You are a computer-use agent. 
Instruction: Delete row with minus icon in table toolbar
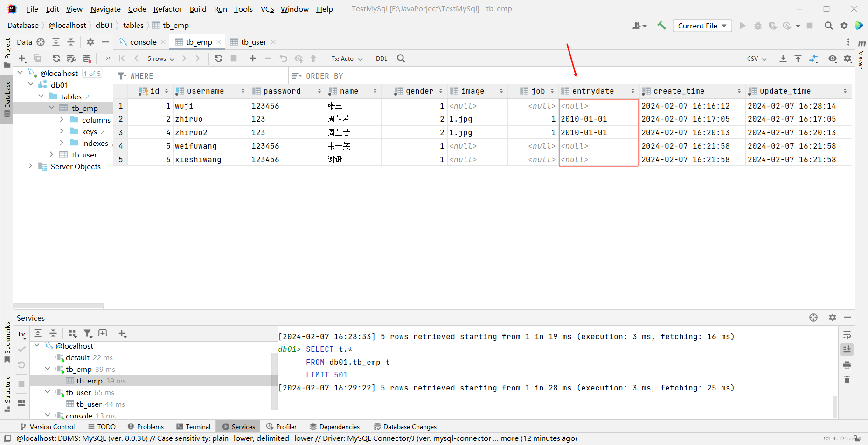268,58
